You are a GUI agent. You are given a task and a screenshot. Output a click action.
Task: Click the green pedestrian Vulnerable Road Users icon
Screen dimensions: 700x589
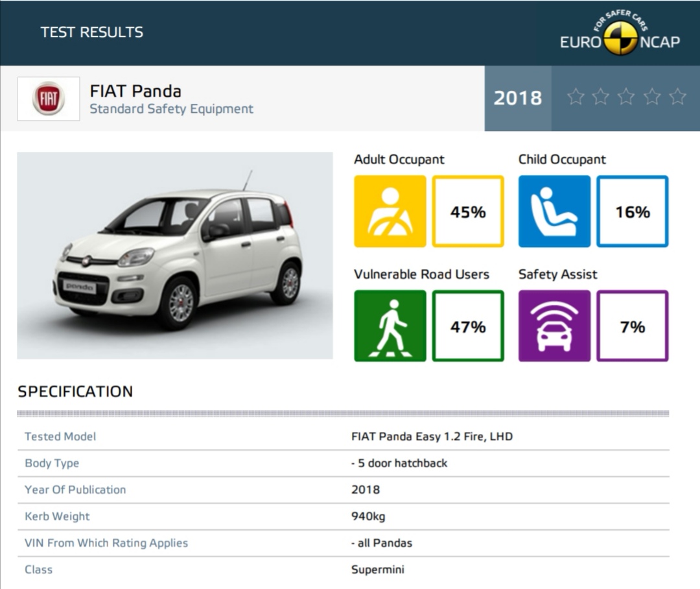390,326
